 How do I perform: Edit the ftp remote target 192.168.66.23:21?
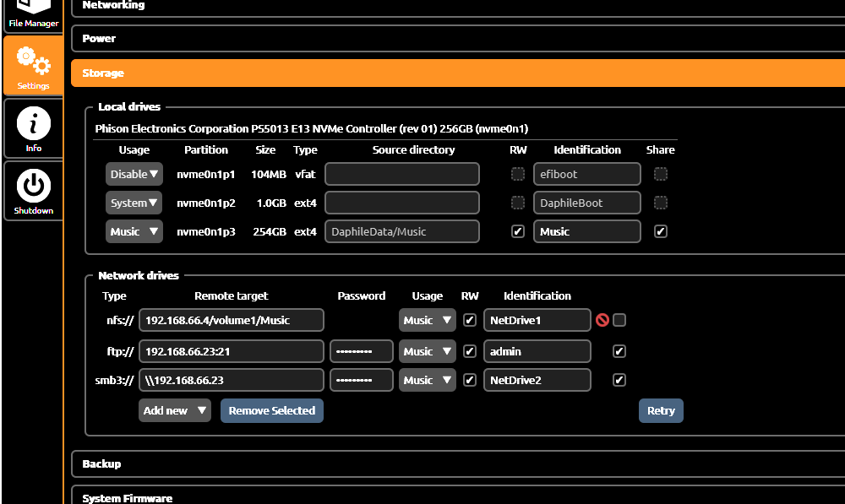[x=232, y=351]
